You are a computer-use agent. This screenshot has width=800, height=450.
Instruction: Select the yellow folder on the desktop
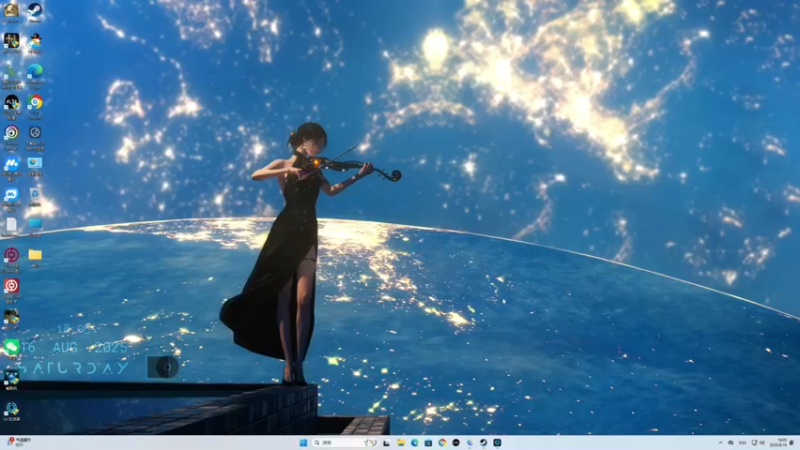point(35,257)
